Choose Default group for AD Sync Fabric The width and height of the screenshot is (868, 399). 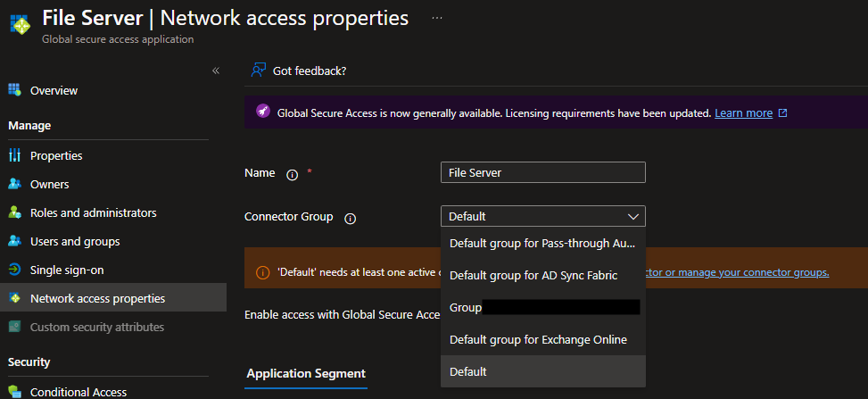tap(543, 276)
